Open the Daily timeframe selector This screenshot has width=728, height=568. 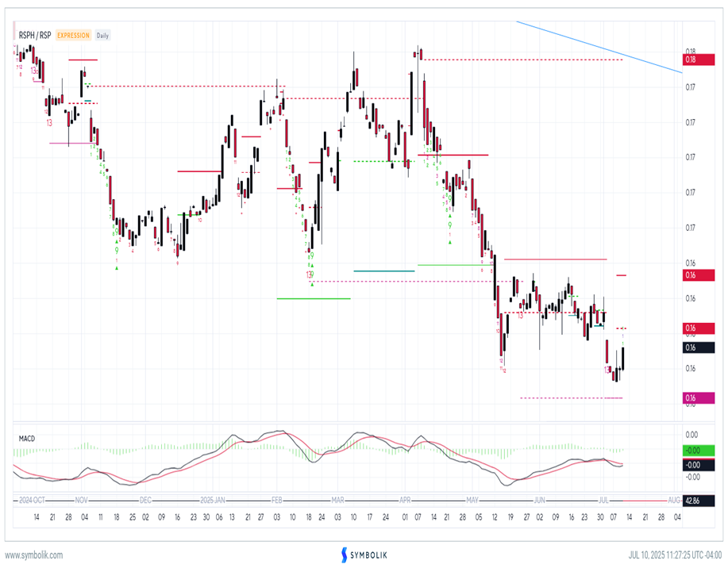(104, 35)
